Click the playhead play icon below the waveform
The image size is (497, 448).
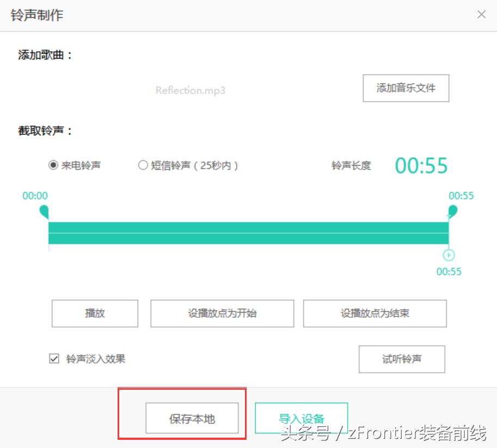tap(449, 254)
